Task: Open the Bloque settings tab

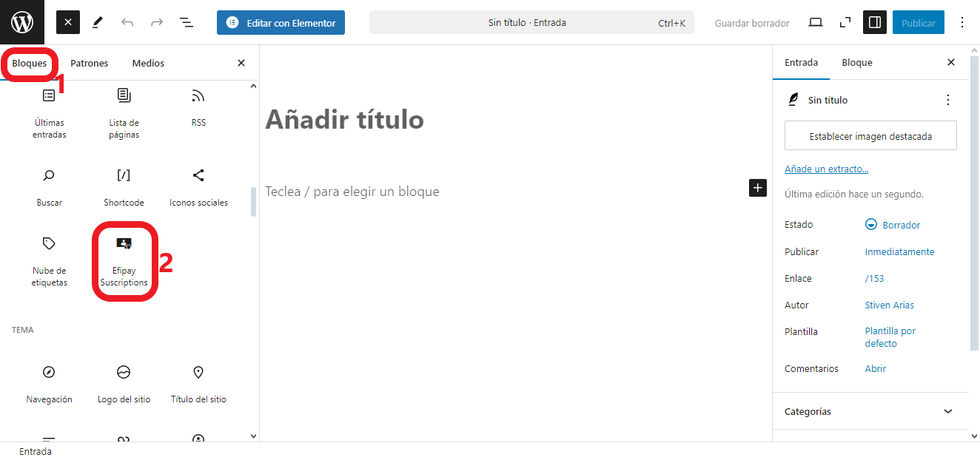Action: [856, 62]
